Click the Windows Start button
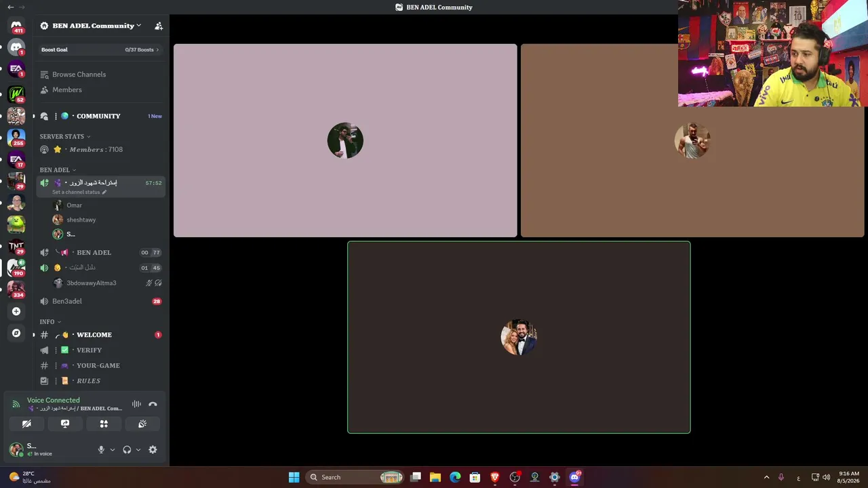The width and height of the screenshot is (868, 488). (294, 477)
